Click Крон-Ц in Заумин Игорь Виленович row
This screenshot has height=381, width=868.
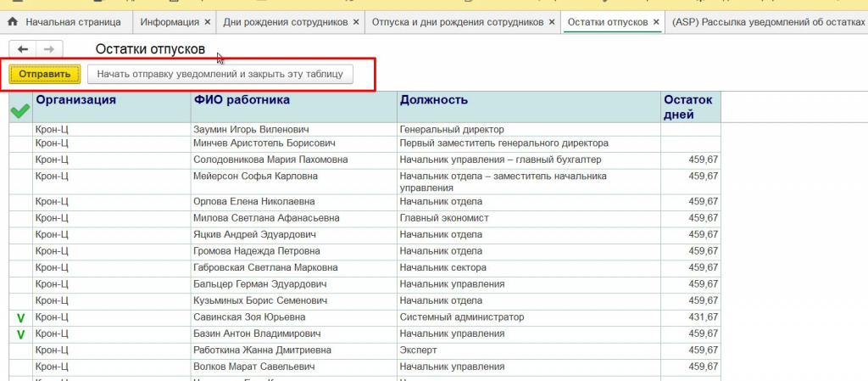[112, 130]
